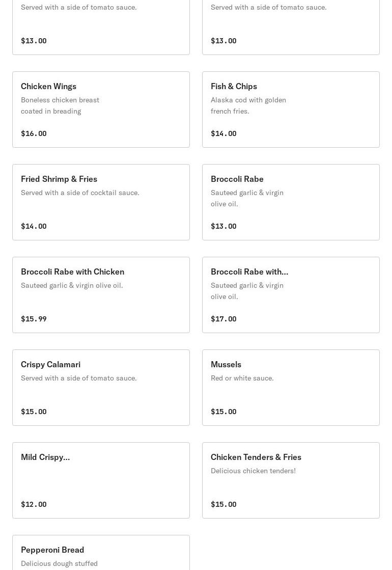Screen dimensions: 392x570
Task: Choose Chicken Tenders & Fries
Action: 256,457
